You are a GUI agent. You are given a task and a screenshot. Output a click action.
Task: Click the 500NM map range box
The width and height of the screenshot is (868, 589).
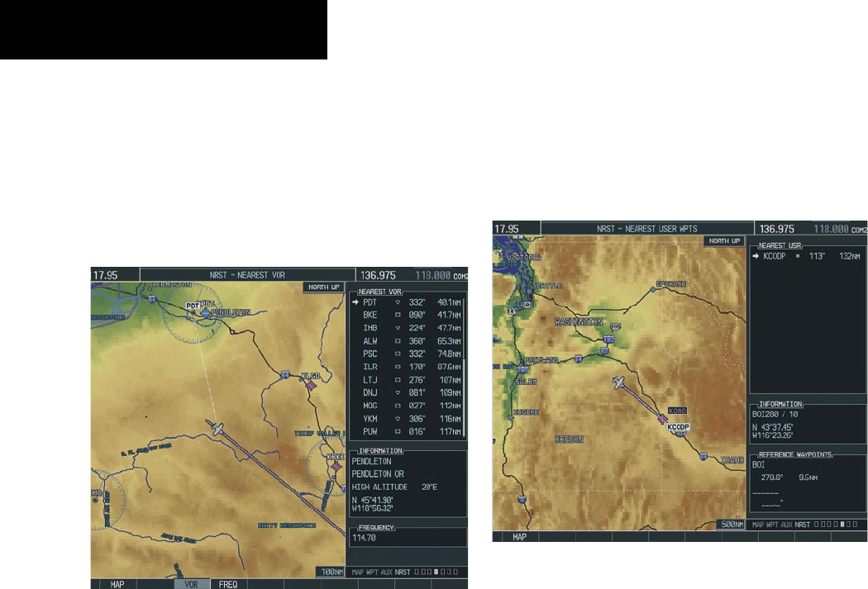[x=732, y=525]
